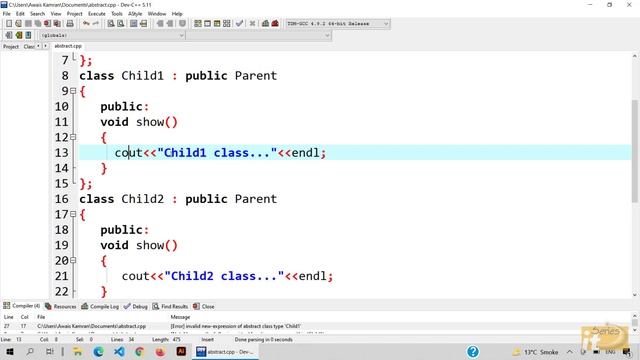Open the Edit menu

pyautogui.click(x=20, y=14)
